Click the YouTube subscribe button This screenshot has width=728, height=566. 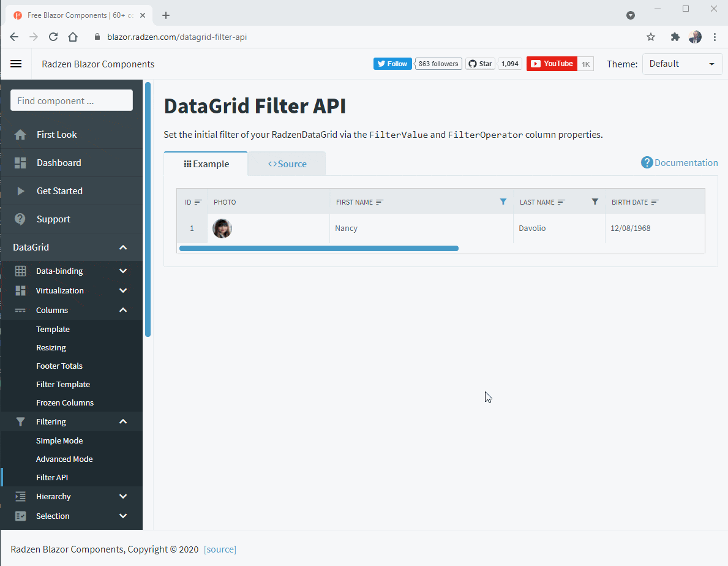point(552,64)
